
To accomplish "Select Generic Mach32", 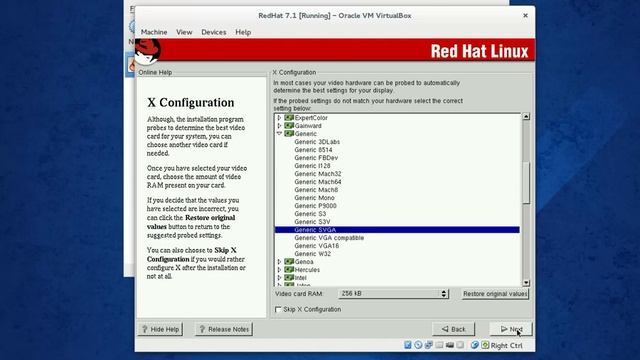I will click(318, 173).
